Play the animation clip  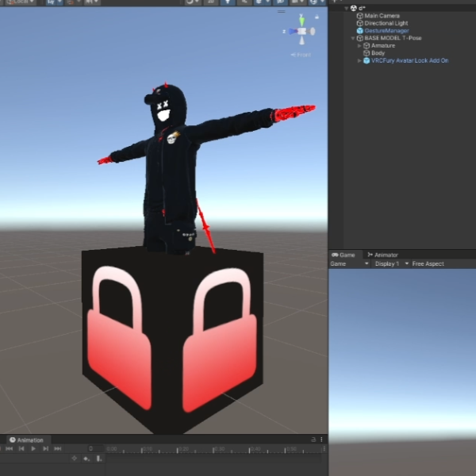pyautogui.click(x=33, y=449)
